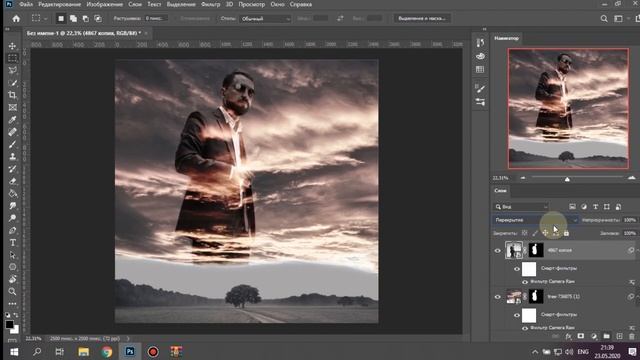Image resolution: width=640 pixels, height=360 pixels.
Task: Toggle type layer filter icon
Action: (x=595, y=207)
